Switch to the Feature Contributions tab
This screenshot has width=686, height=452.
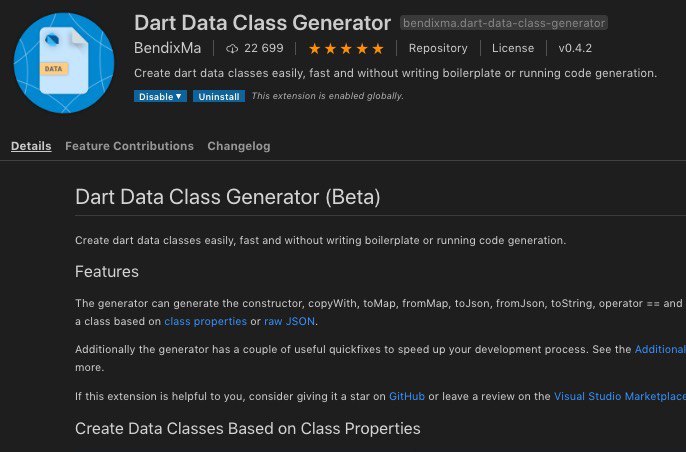130,146
